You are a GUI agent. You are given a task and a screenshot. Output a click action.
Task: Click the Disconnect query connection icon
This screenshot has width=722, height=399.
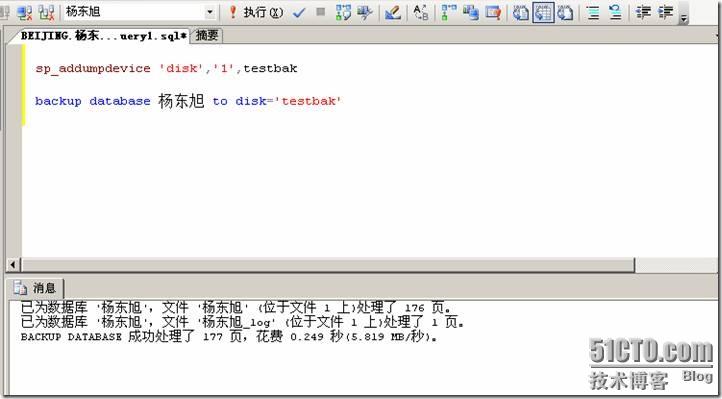click(24, 12)
